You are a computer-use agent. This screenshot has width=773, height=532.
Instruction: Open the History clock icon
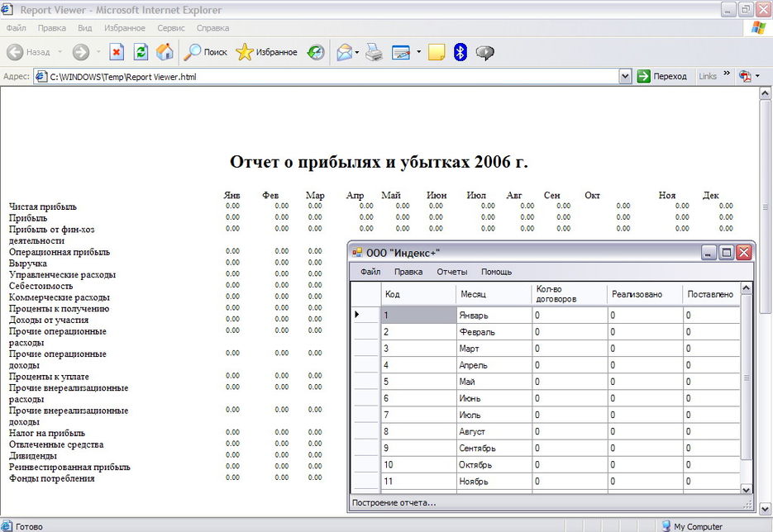pyautogui.click(x=316, y=52)
